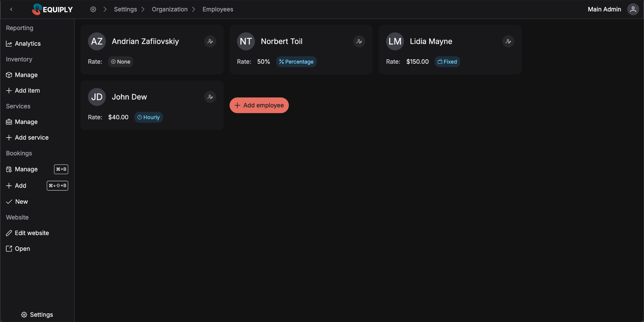This screenshot has width=644, height=322.
Task: Expand the chevron after Organization breadcrumb
Action: [194, 9]
